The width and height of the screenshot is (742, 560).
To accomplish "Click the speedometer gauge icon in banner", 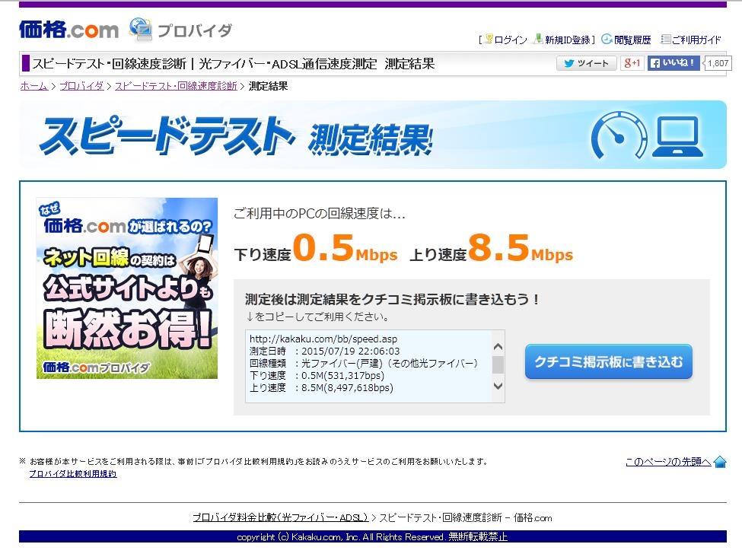I will tap(619, 135).
